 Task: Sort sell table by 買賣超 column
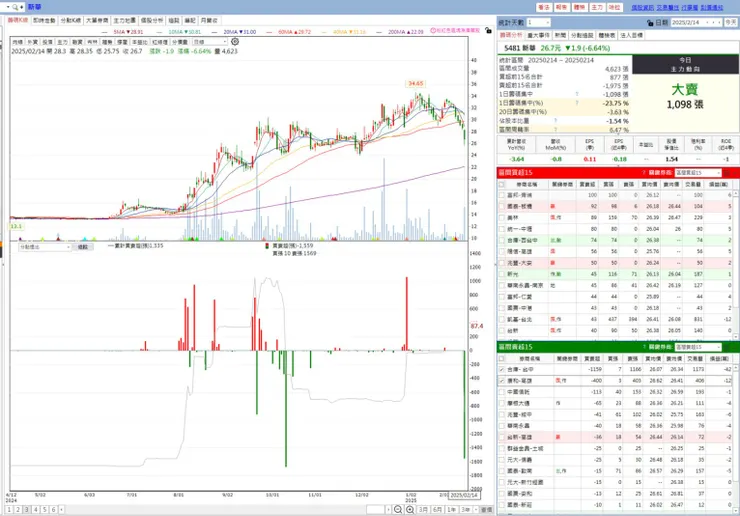[x=591, y=359]
